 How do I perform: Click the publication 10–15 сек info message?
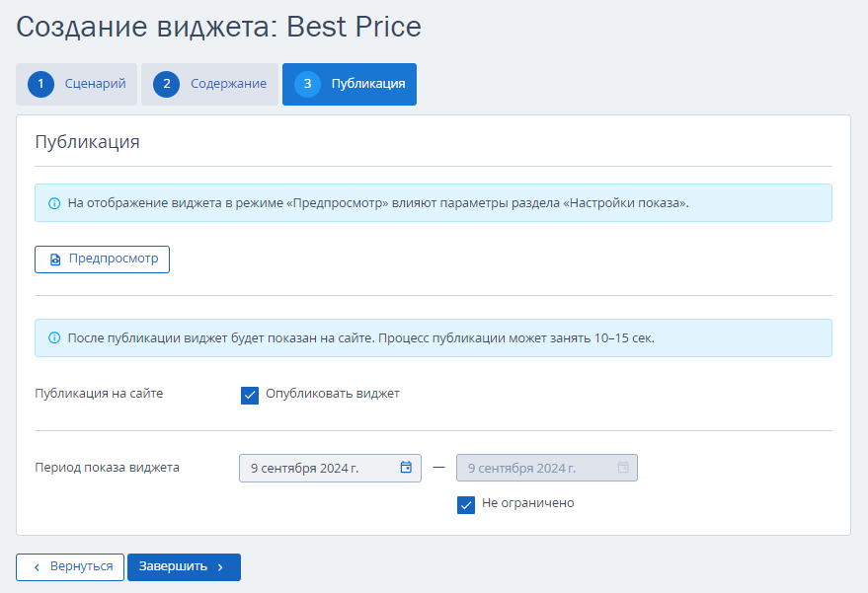point(434,338)
